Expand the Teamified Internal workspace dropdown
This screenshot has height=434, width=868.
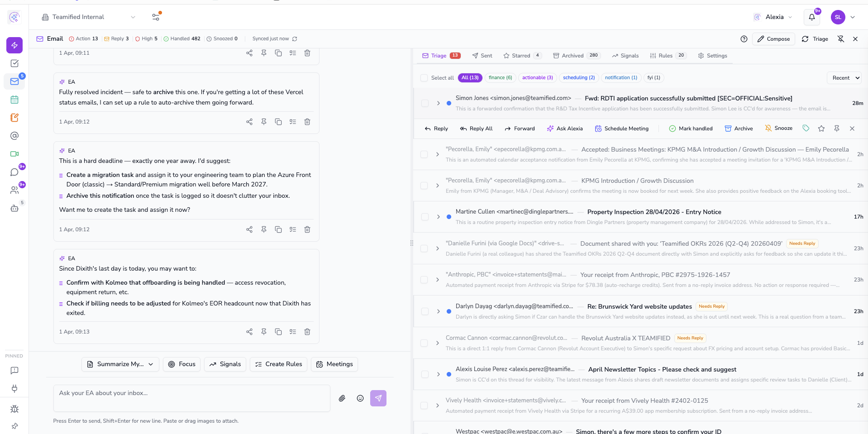(133, 17)
